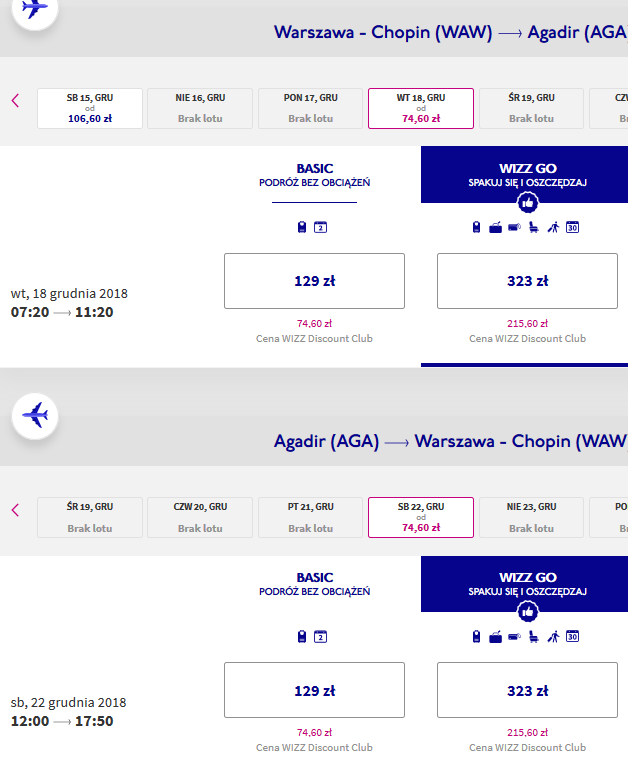
Task: Click return flight time 12:00 to 17:50
Action: pos(62,721)
